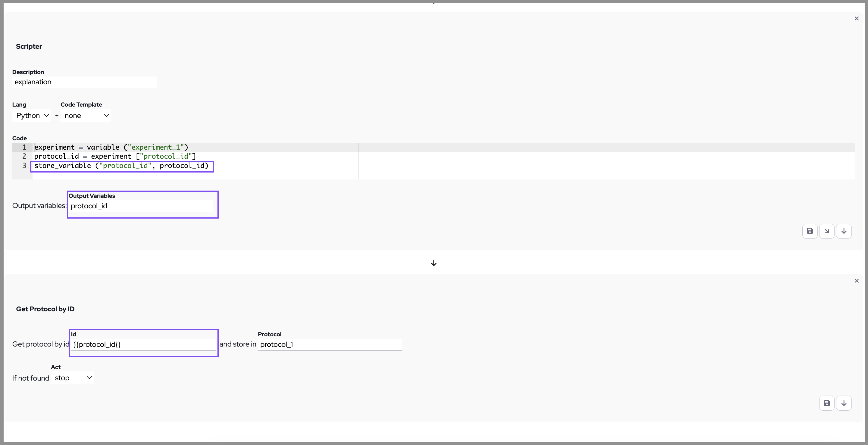Open the Act dropdown set to stop

(73, 378)
